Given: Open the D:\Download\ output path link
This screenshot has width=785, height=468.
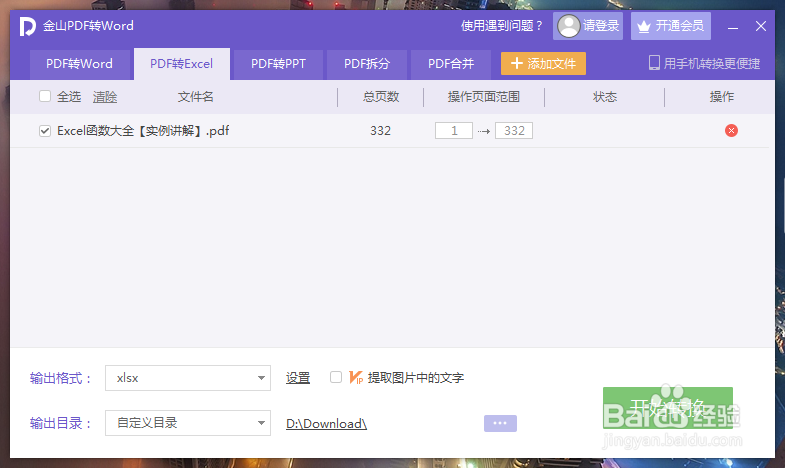Looking at the screenshot, I should click(x=326, y=423).
